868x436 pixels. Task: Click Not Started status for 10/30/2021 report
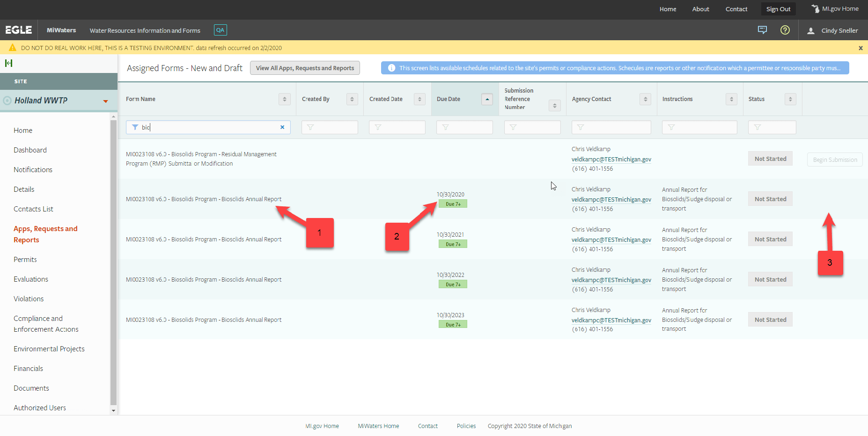(x=770, y=240)
